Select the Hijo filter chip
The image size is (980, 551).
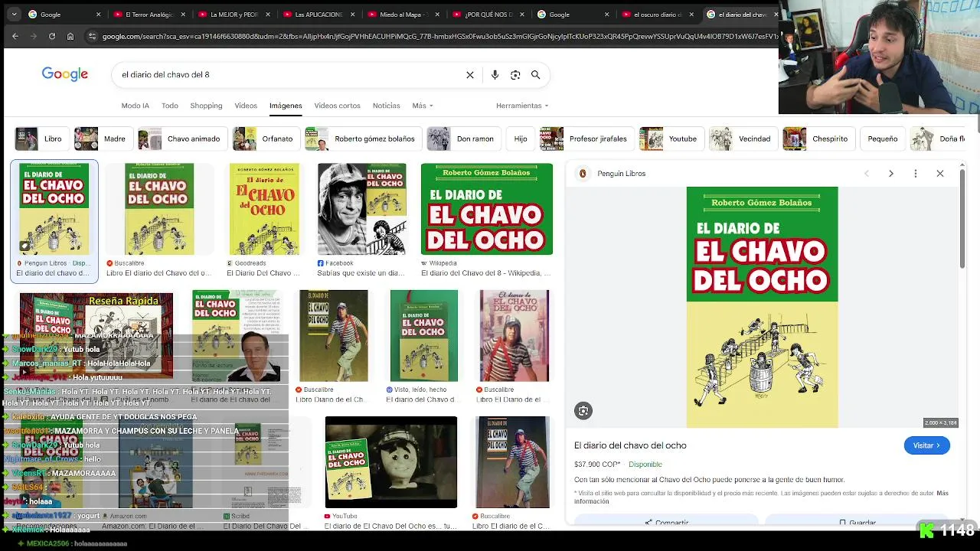tap(520, 139)
